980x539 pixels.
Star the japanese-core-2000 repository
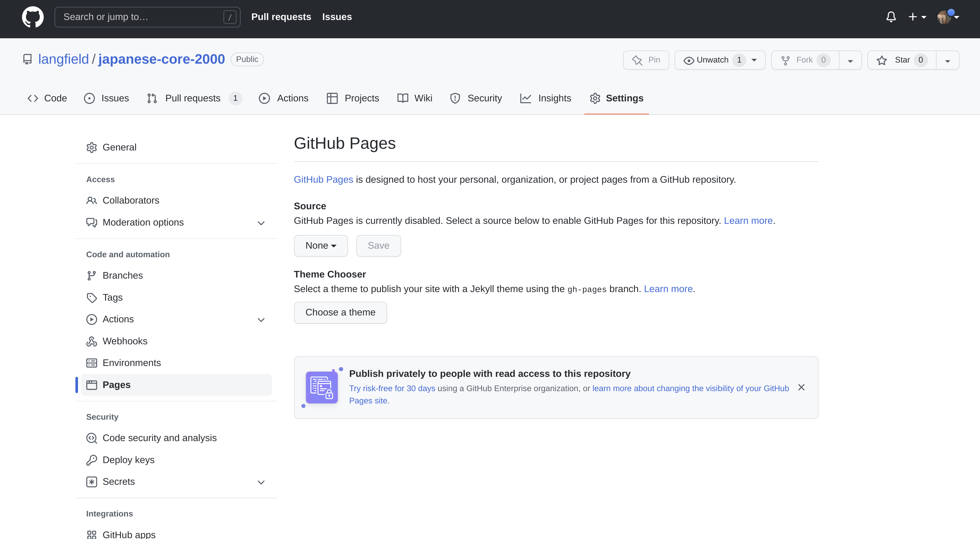point(902,60)
